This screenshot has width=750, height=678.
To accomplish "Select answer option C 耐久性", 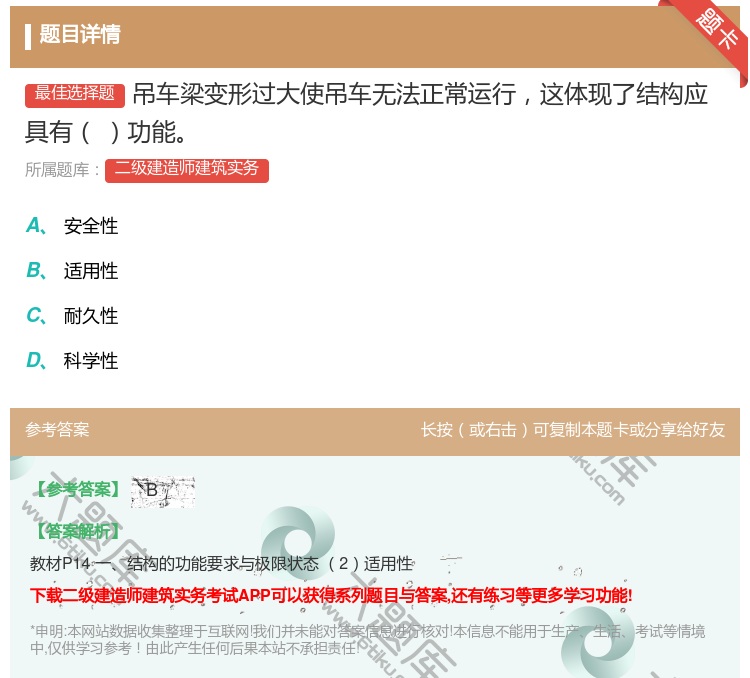I will pos(72,316).
